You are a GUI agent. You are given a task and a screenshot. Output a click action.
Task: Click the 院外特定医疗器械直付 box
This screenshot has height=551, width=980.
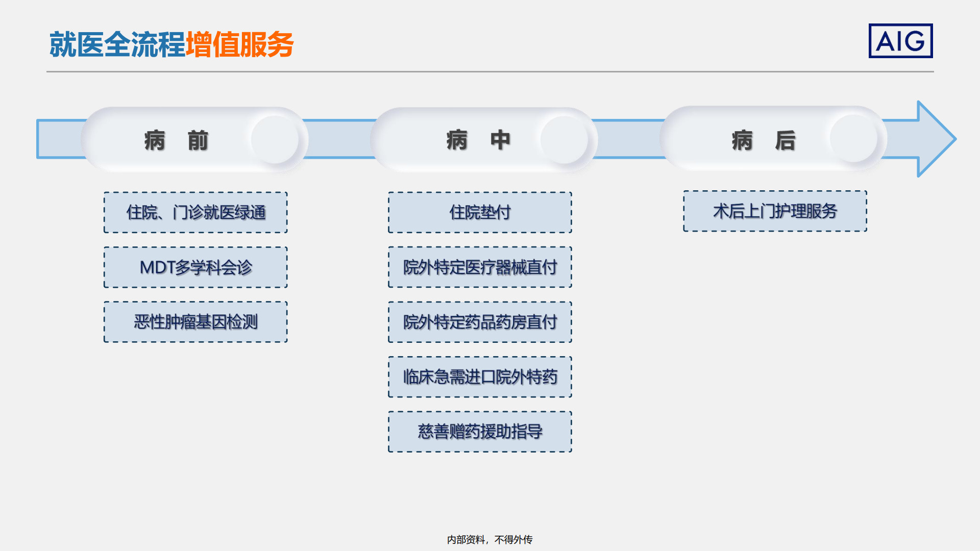click(480, 267)
